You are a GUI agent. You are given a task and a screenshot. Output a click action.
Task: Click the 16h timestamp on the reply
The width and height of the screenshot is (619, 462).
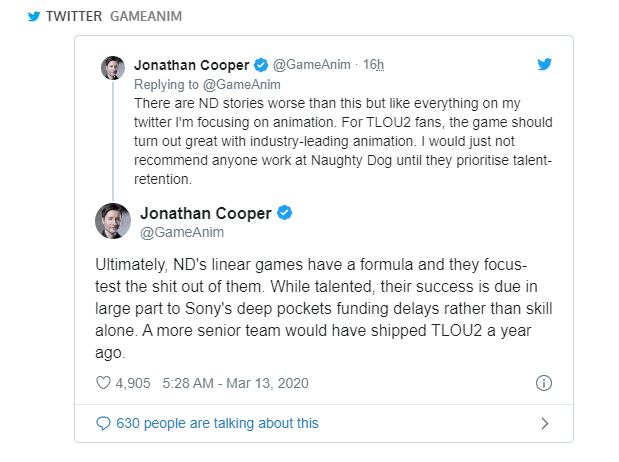click(x=373, y=64)
